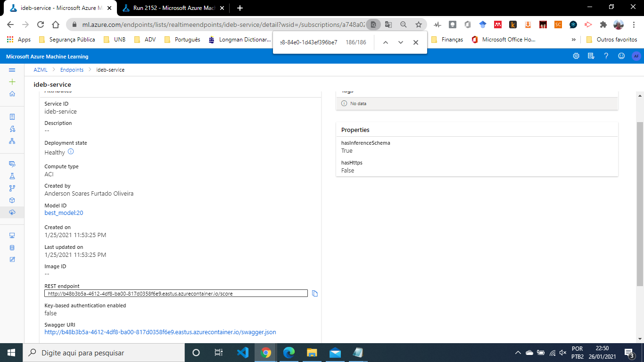
Task: Click the Windows taskbar search box
Action: (104, 353)
